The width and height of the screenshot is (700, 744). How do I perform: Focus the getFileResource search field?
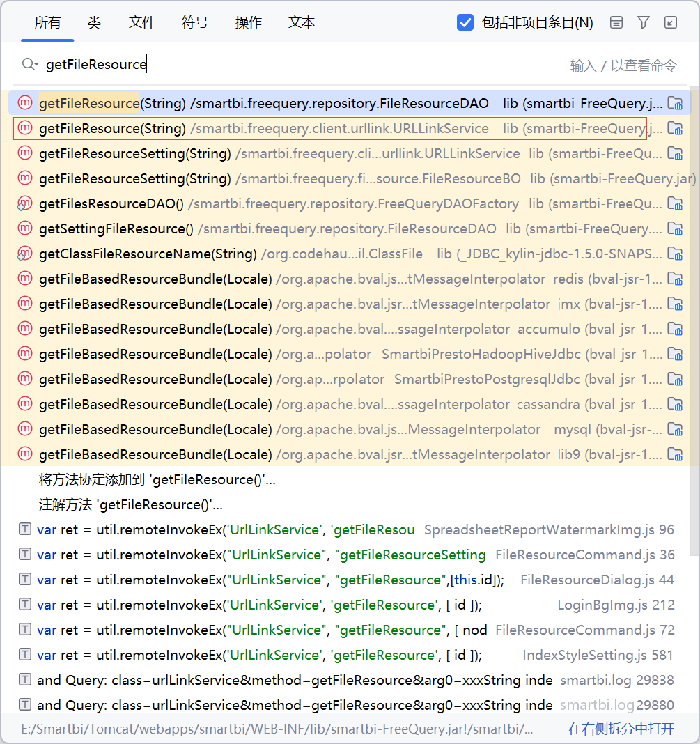[x=304, y=65]
